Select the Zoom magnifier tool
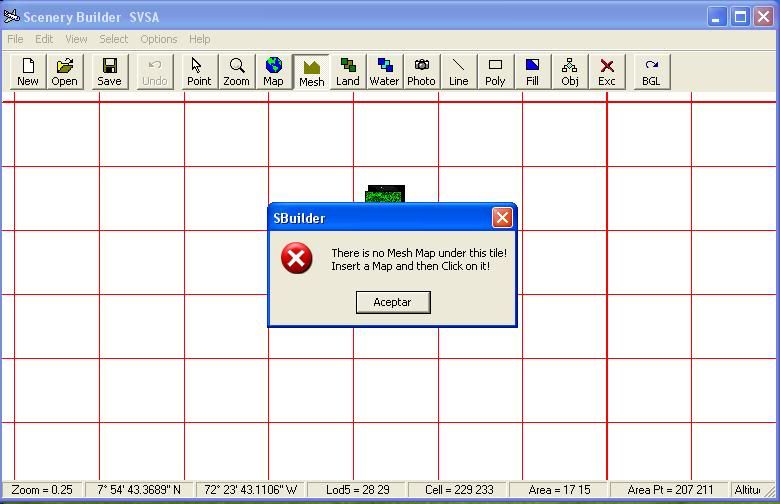Viewport: 780px width, 504px height. 236,72
